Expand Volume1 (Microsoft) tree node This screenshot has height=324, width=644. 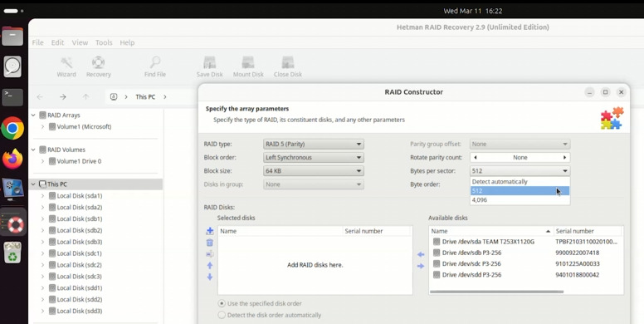click(42, 126)
